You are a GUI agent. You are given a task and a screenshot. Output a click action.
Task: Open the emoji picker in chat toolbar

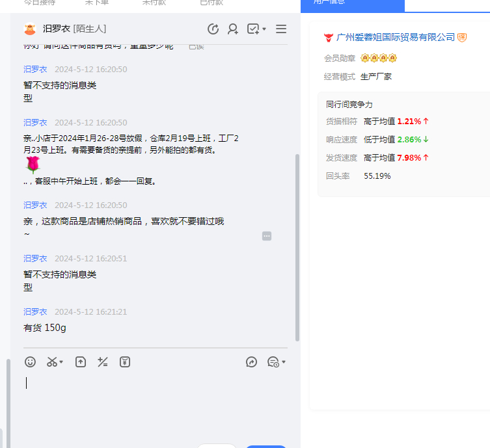30,362
